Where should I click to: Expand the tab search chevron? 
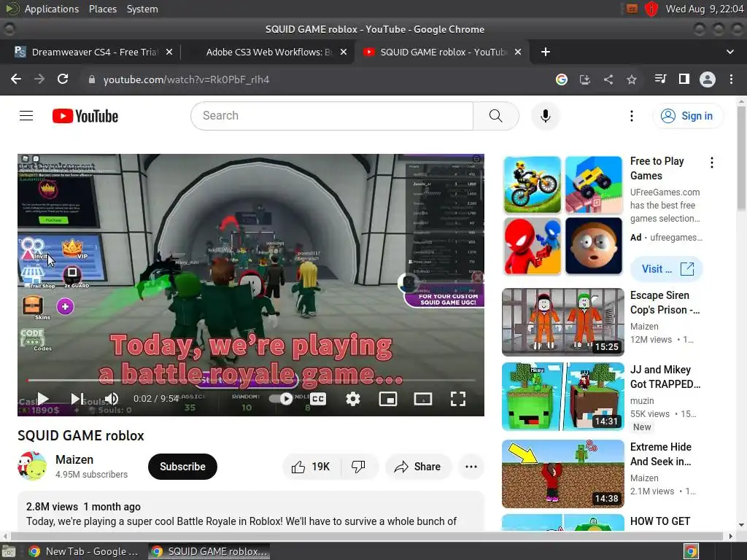point(729,52)
